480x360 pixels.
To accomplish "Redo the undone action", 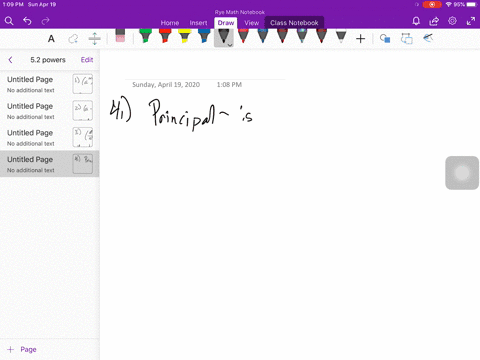I will (x=45, y=21).
